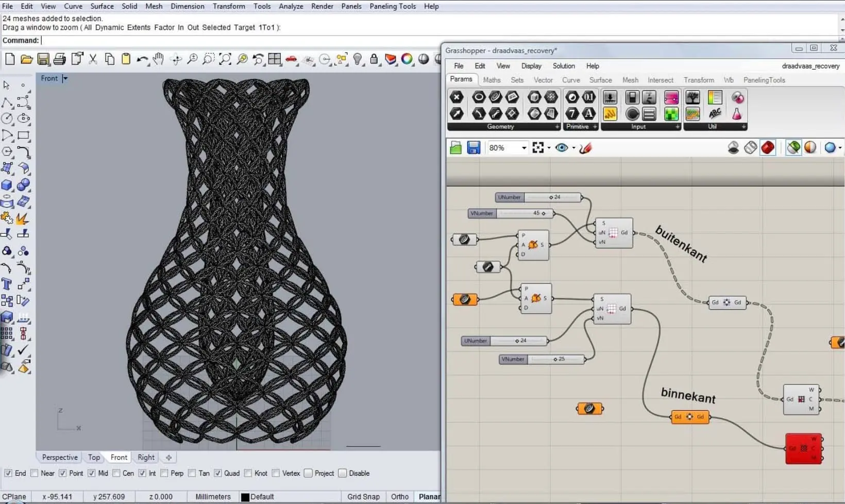Image resolution: width=845 pixels, height=504 pixels.
Task: Open the 80% zoom level dropdown
Action: (x=523, y=148)
